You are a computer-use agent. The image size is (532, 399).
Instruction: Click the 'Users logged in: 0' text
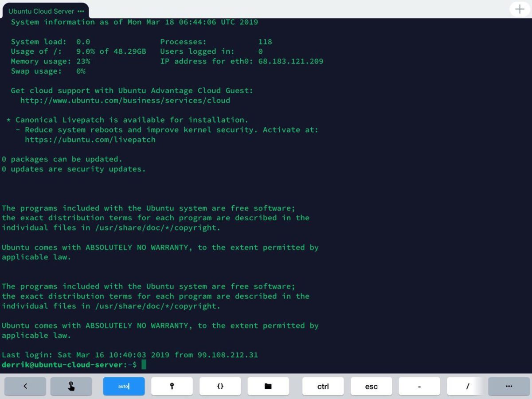point(211,51)
